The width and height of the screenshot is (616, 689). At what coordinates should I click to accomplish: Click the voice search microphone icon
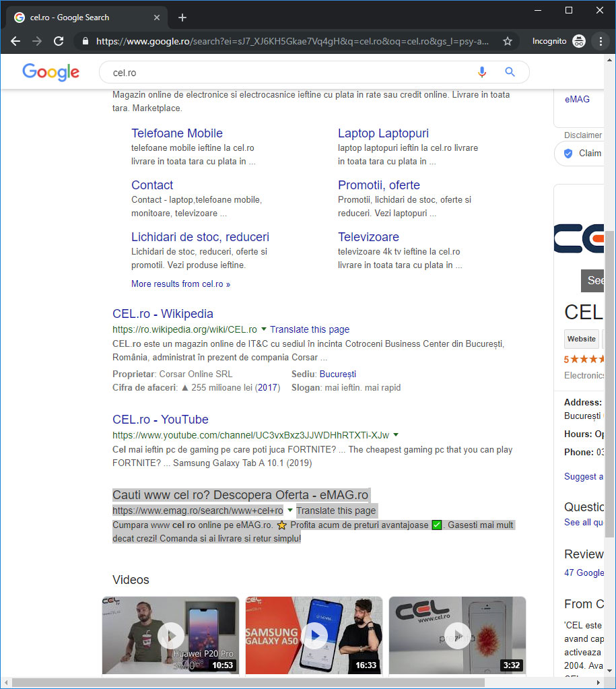click(x=482, y=72)
